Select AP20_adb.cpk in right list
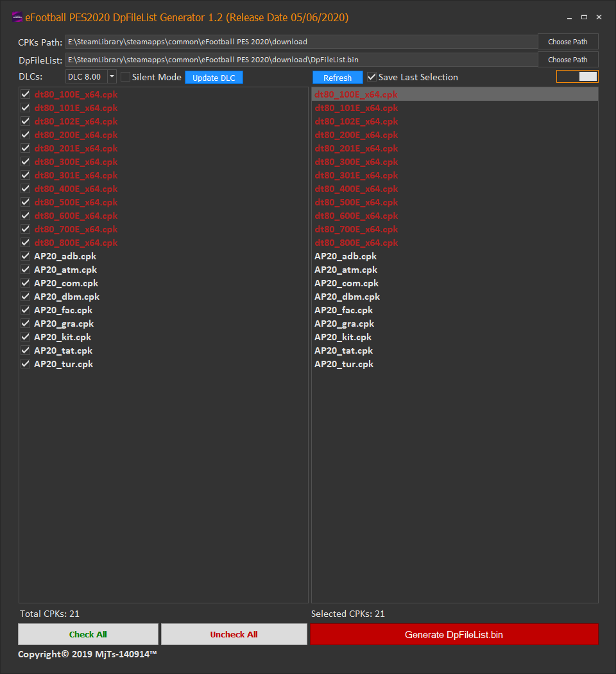The image size is (616, 674). [455, 256]
